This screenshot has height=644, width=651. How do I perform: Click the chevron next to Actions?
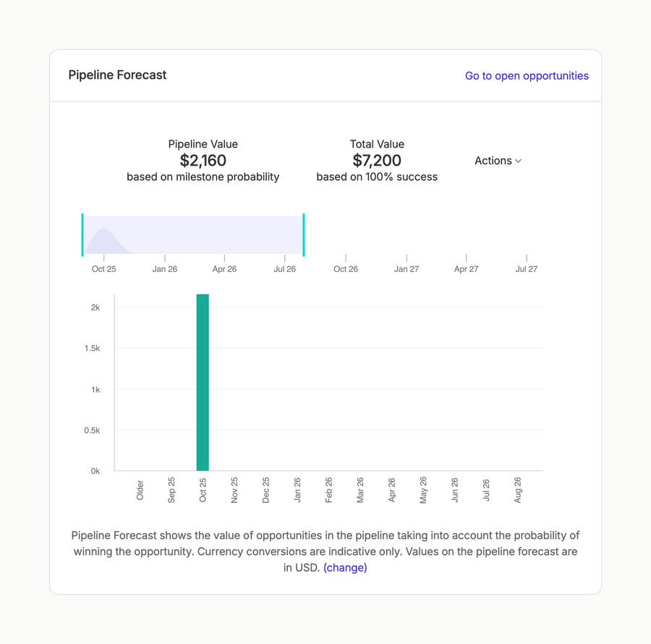[x=516, y=161]
